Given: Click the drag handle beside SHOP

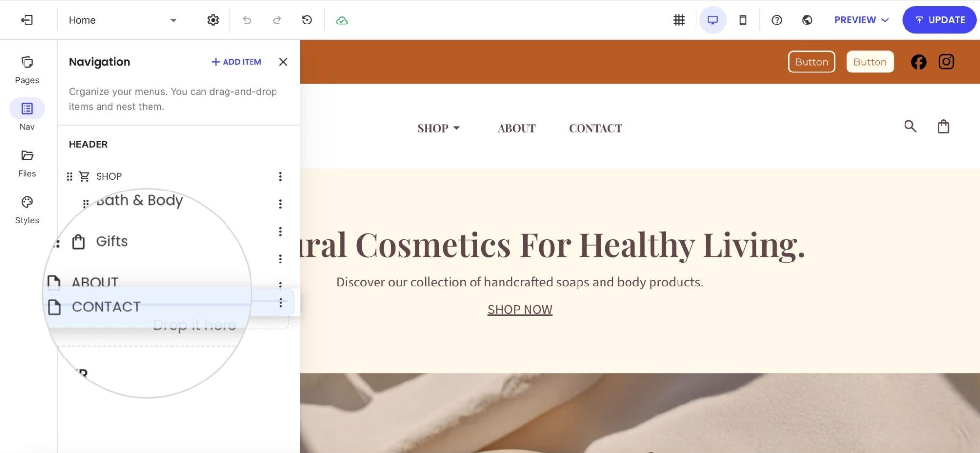Looking at the screenshot, I should point(69,176).
